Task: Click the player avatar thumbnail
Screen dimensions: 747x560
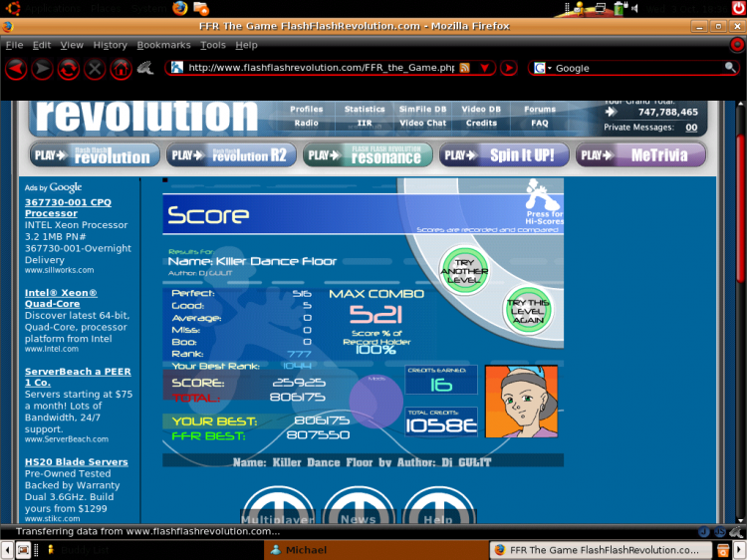Action: pyautogui.click(x=521, y=402)
